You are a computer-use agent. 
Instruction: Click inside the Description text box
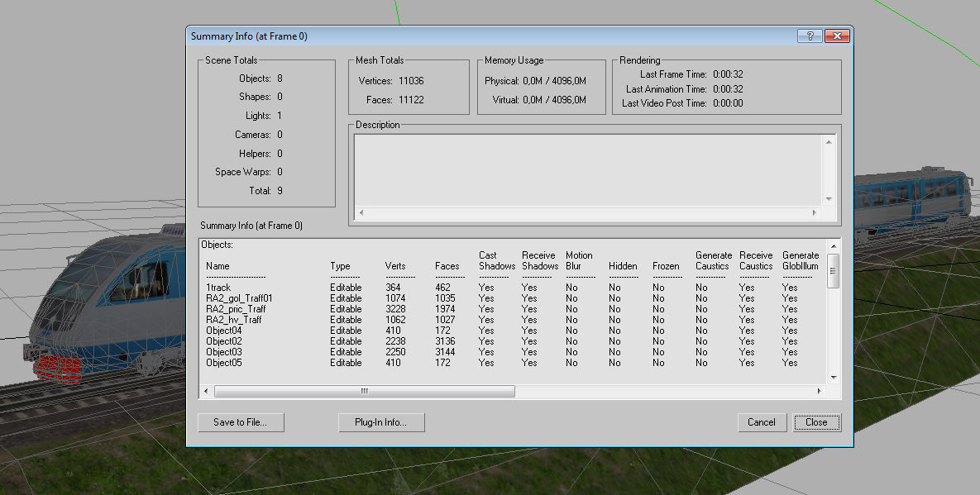588,169
